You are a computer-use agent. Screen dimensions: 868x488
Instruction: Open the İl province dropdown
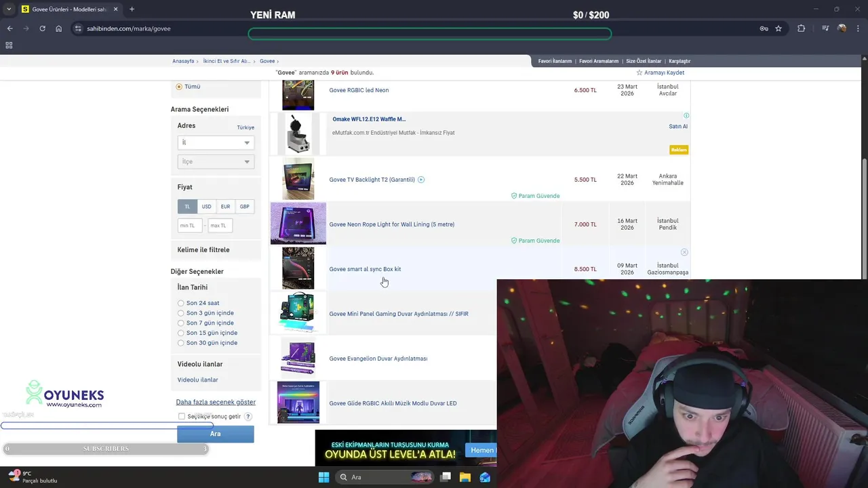[x=216, y=142]
